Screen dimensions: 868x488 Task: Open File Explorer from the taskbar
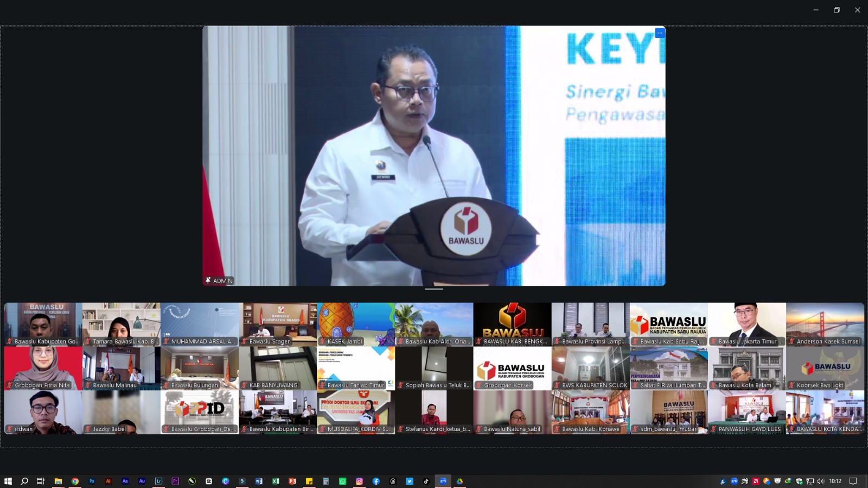58,481
